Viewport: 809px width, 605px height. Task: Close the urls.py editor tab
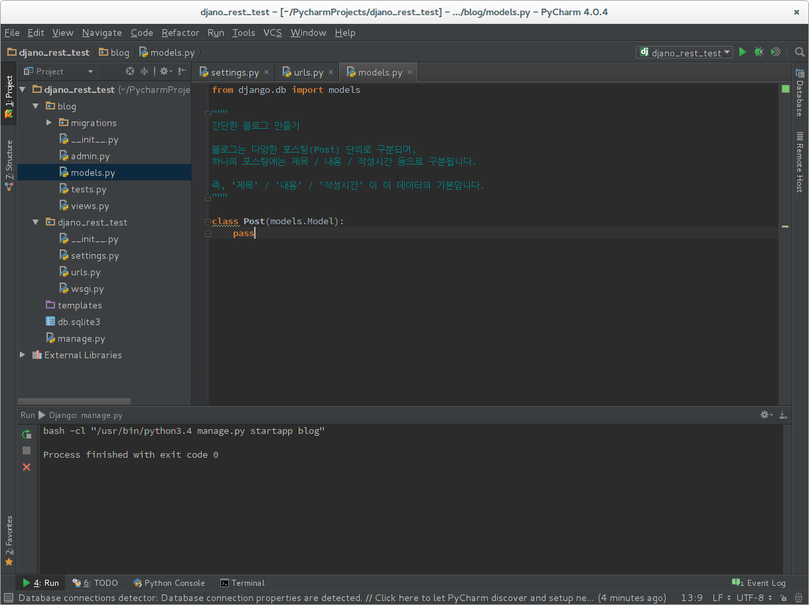331,72
